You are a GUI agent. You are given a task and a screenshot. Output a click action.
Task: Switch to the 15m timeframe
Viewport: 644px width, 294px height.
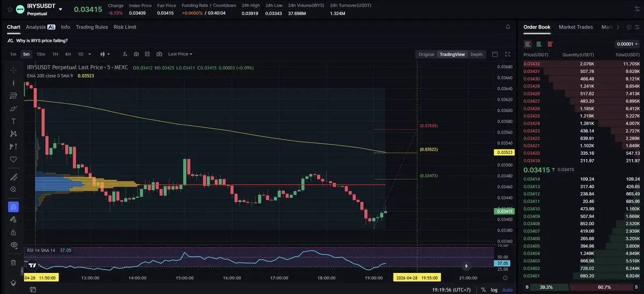[41, 54]
